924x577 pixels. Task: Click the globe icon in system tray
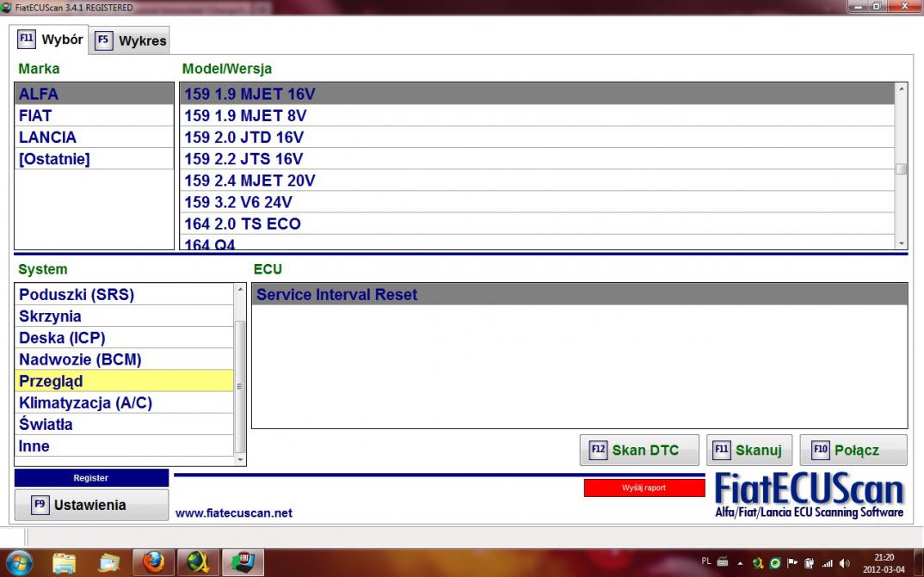click(x=758, y=563)
